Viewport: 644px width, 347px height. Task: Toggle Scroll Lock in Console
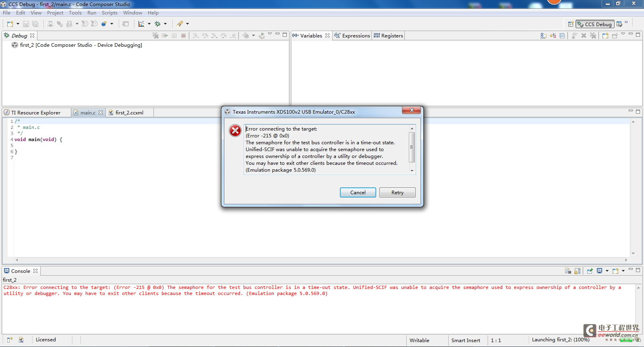578,271
